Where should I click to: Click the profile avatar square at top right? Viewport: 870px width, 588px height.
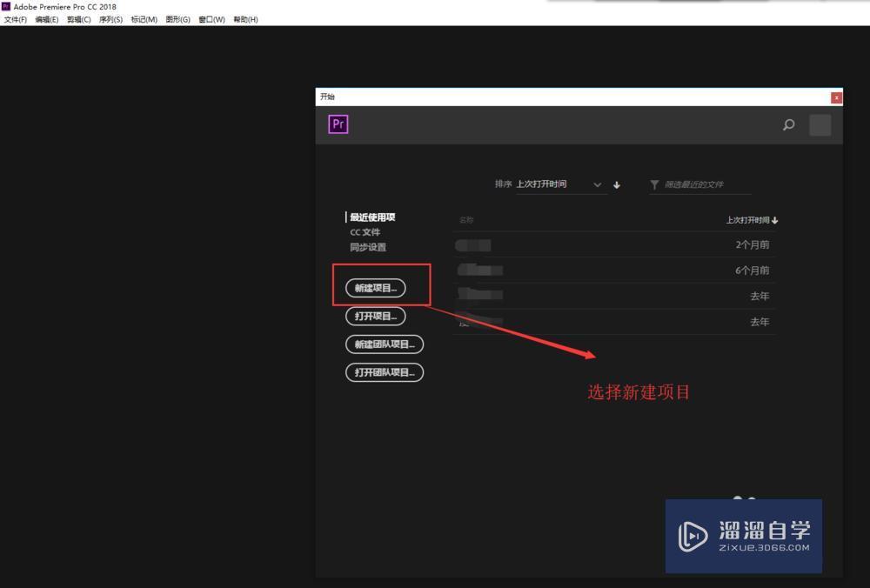(820, 125)
